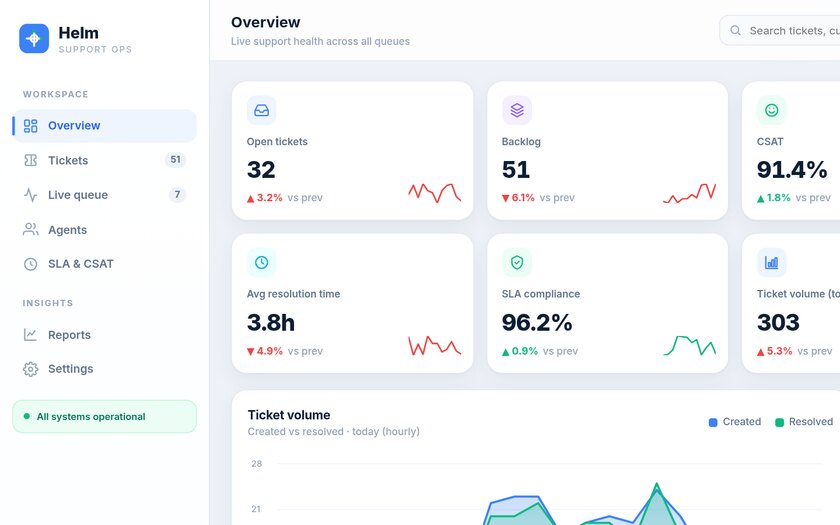The height and width of the screenshot is (525, 840).
Task: Click the Backlog card label
Action: [x=521, y=142]
